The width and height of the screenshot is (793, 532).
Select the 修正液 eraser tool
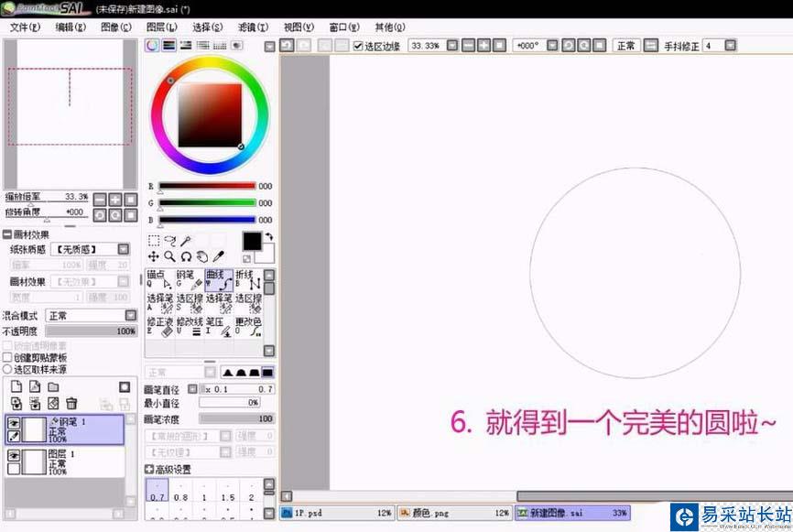(x=160, y=327)
